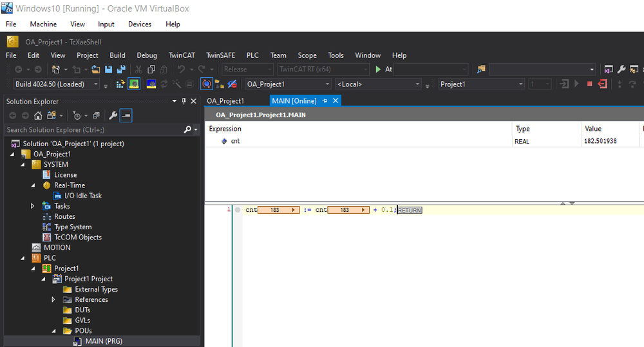
Task: Select the MOTION tree item
Action: click(57, 248)
